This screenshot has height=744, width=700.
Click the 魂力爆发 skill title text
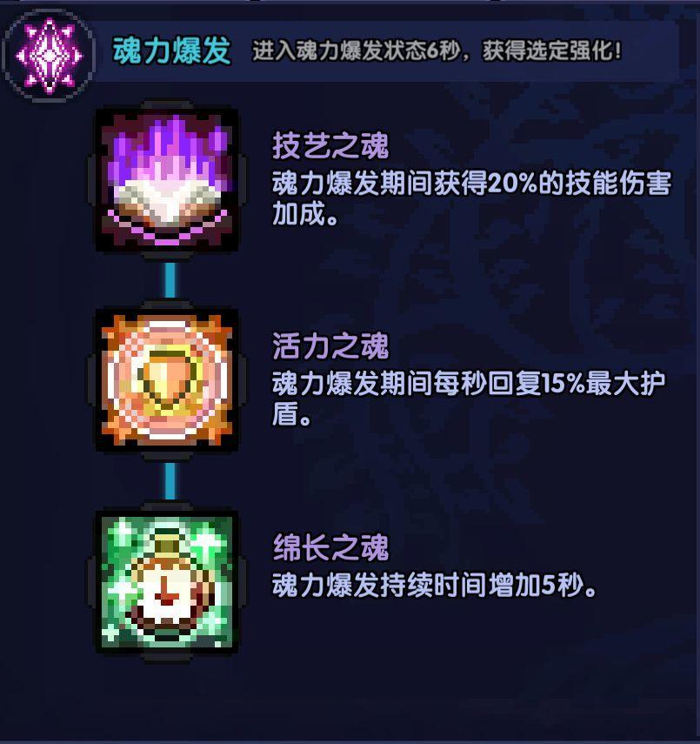point(171,50)
